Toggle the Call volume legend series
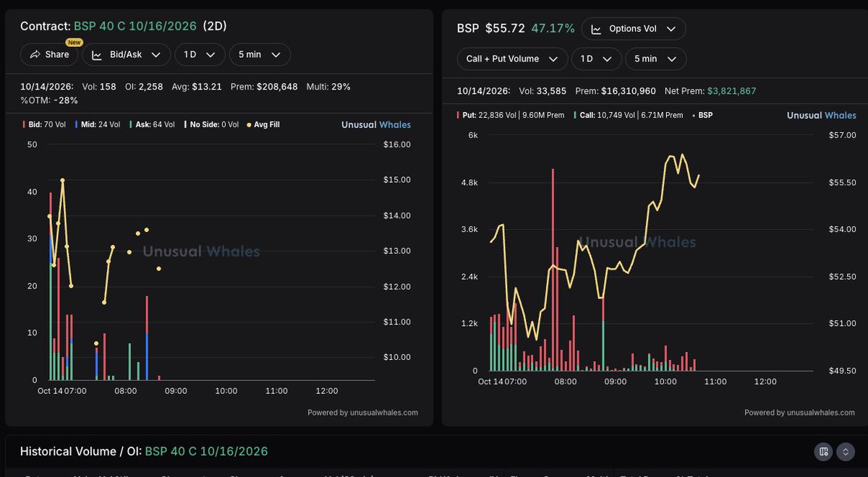Screen dimensions: 868x477 [628, 115]
